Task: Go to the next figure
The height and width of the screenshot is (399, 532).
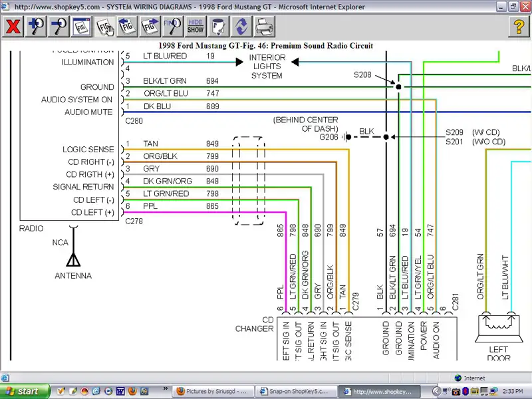Action: pos(150,27)
